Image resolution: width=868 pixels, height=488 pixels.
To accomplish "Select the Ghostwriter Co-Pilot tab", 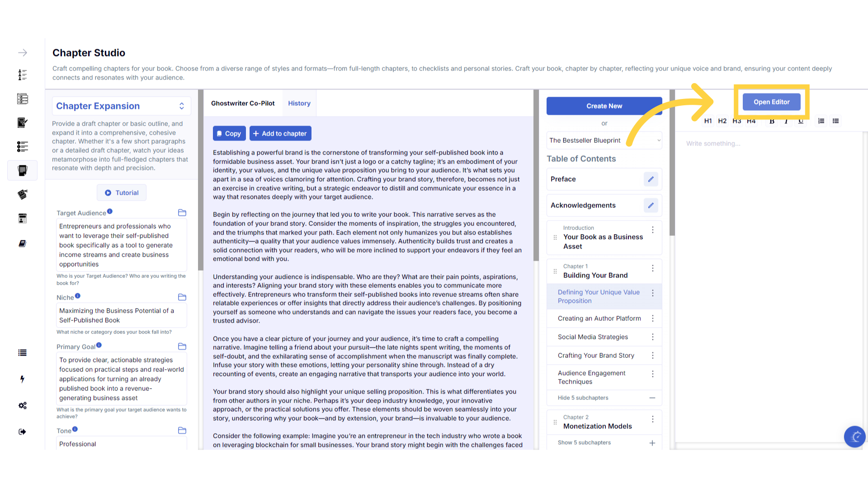I will click(243, 103).
